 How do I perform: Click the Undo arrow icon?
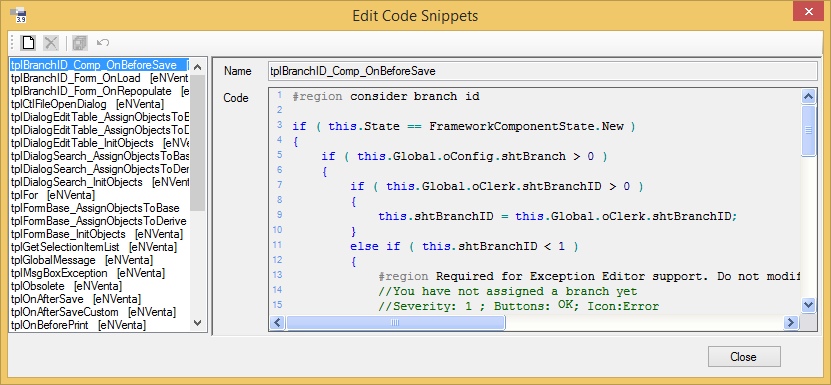[103, 42]
